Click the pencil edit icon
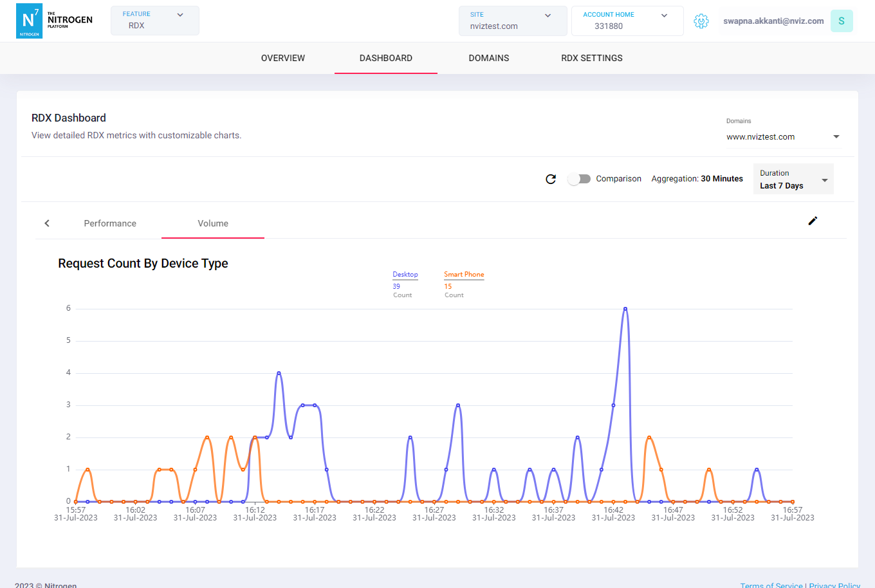This screenshot has height=588, width=875. coord(813,221)
